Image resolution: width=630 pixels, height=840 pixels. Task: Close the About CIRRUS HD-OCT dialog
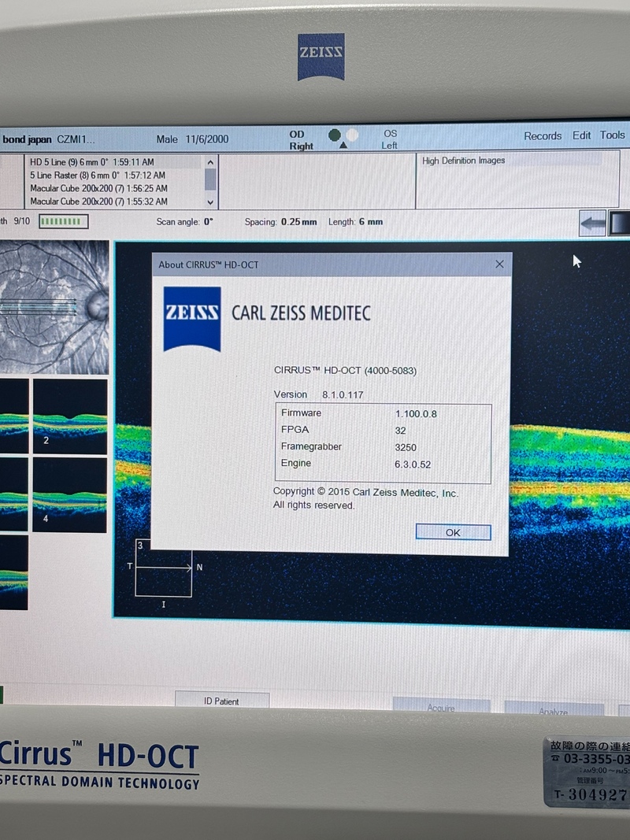point(499,265)
